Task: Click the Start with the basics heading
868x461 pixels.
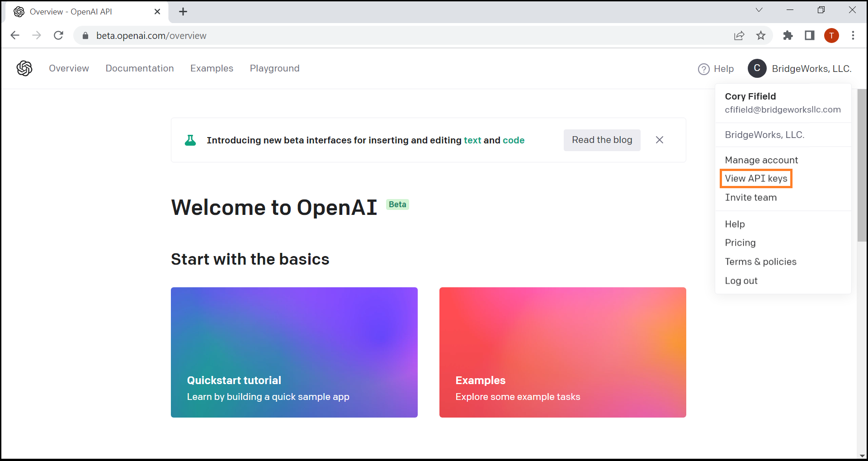Action: point(250,259)
